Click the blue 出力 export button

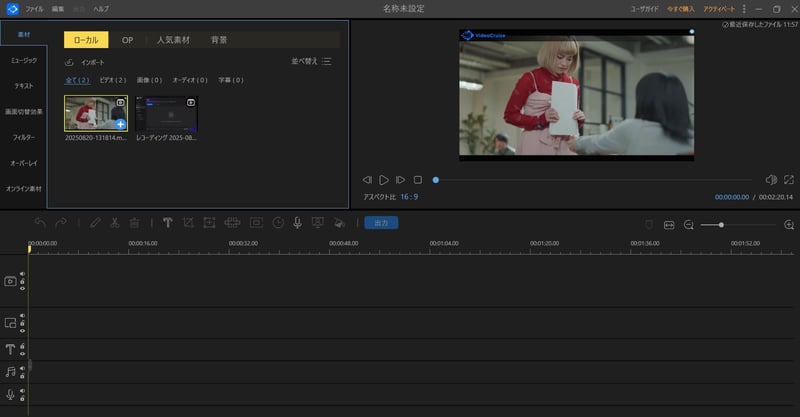pos(381,223)
